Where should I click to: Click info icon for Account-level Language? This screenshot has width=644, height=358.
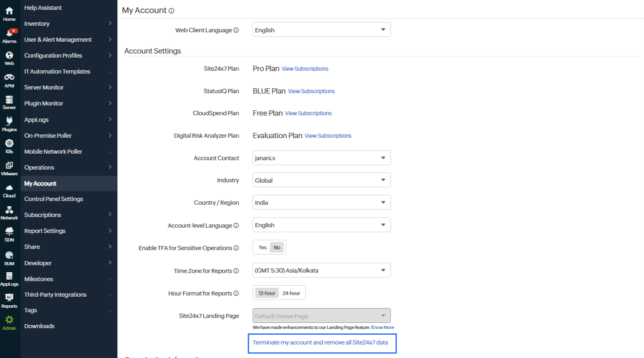coord(236,226)
